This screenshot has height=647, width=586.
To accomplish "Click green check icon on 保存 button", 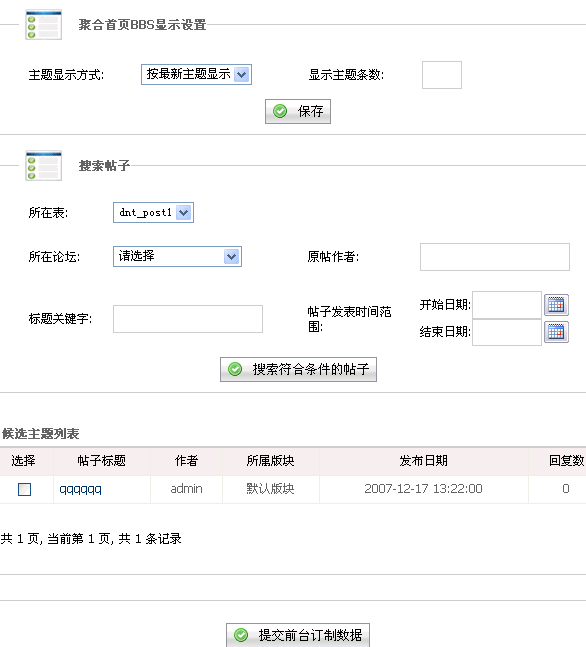I will coord(280,111).
